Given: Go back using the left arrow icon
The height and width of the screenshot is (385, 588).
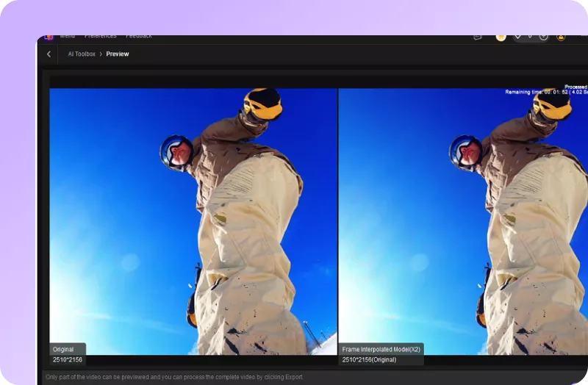Looking at the screenshot, I should (x=49, y=54).
